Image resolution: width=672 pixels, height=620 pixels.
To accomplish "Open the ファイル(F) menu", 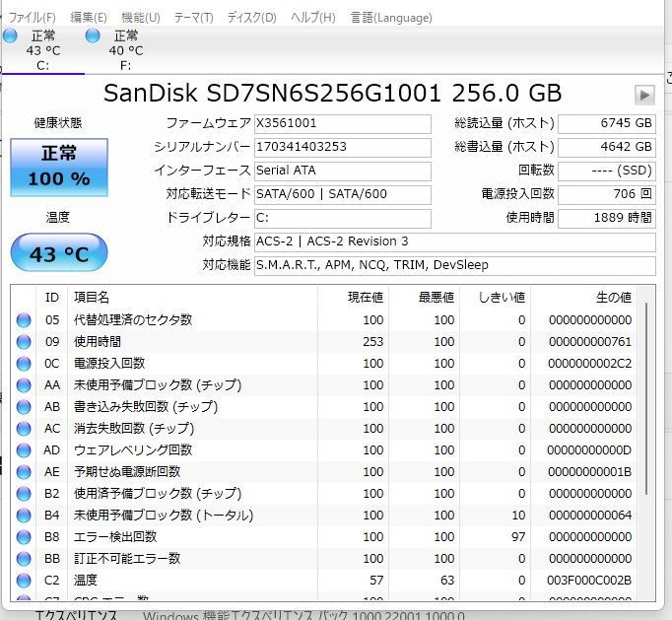I will (33, 18).
